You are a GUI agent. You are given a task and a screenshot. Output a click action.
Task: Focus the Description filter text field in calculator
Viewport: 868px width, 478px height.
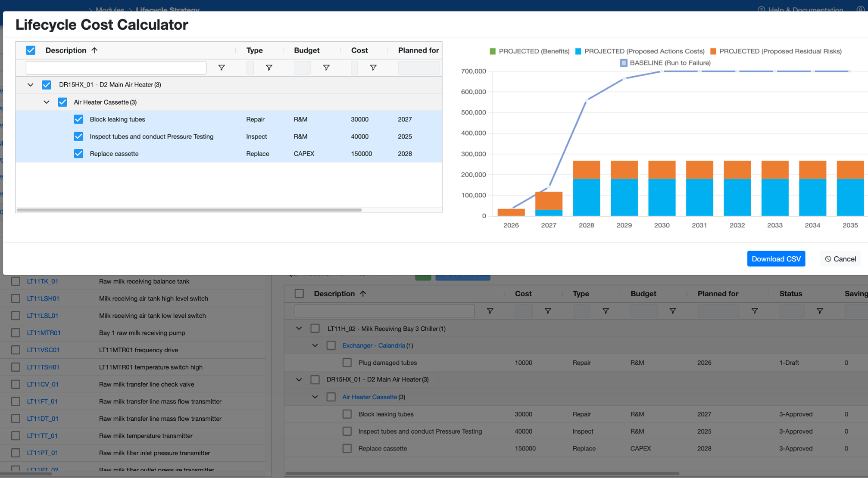(x=116, y=68)
